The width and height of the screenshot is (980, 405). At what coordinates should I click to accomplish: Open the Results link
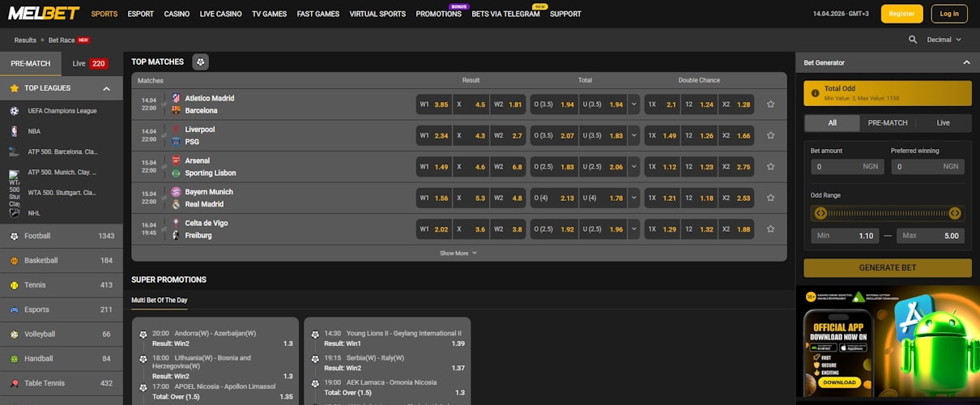(x=25, y=40)
